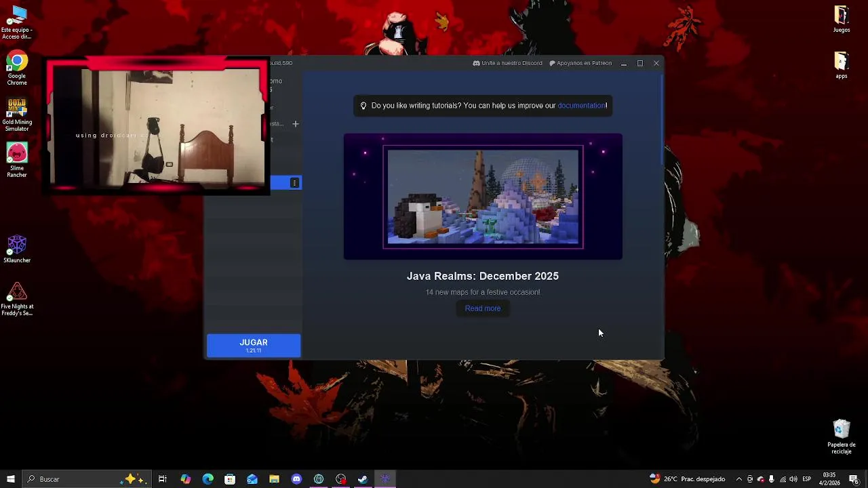Open the volume speaker tray icon
This screenshot has width=868, height=488.
794,479
